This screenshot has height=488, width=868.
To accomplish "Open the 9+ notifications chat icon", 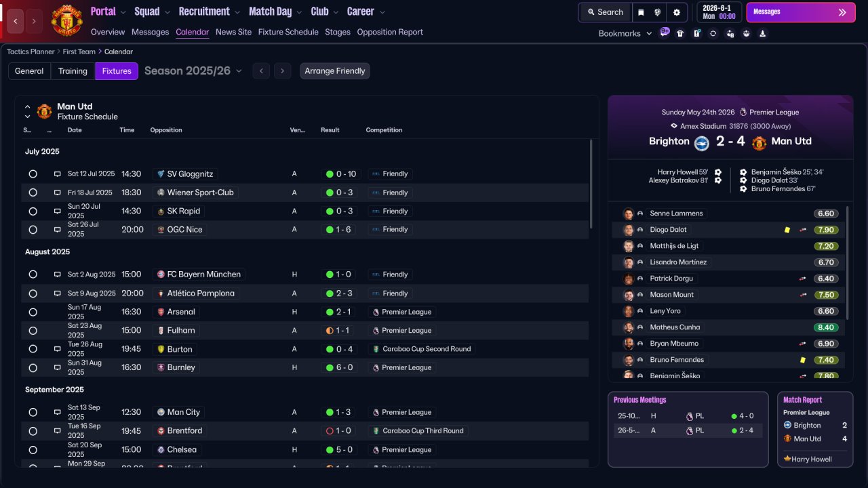I will coord(665,33).
